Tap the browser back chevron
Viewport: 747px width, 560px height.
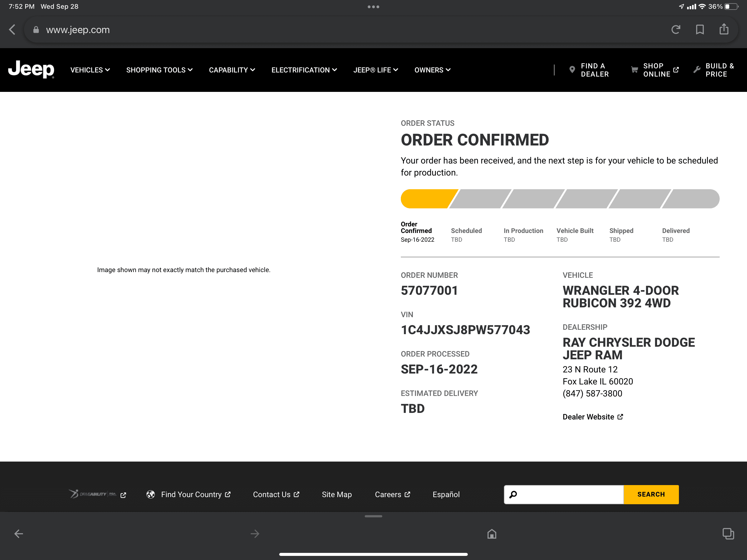click(x=12, y=30)
